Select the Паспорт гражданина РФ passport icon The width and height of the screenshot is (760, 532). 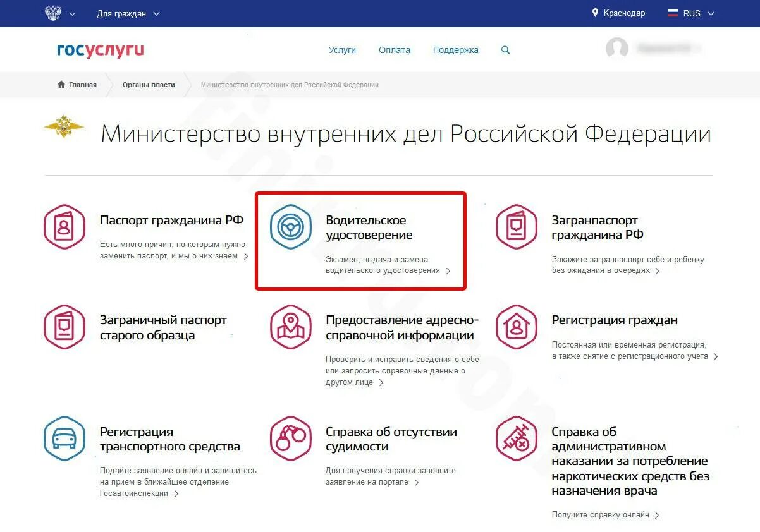(x=64, y=226)
